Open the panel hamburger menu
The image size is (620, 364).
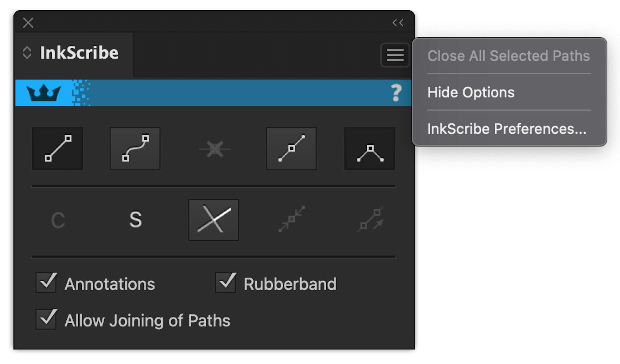(395, 54)
